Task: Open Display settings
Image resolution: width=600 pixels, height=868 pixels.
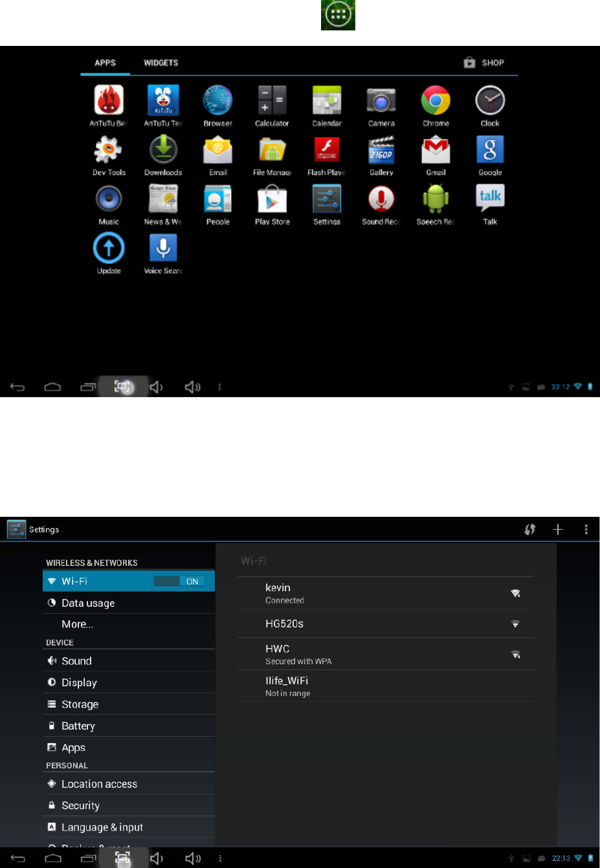Action: pyautogui.click(x=129, y=682)
